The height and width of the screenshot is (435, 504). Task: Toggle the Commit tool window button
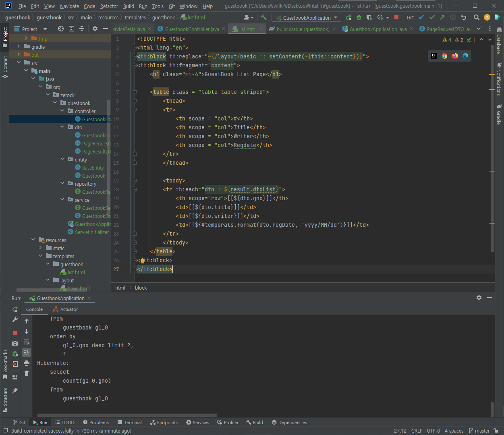[5, 67]
